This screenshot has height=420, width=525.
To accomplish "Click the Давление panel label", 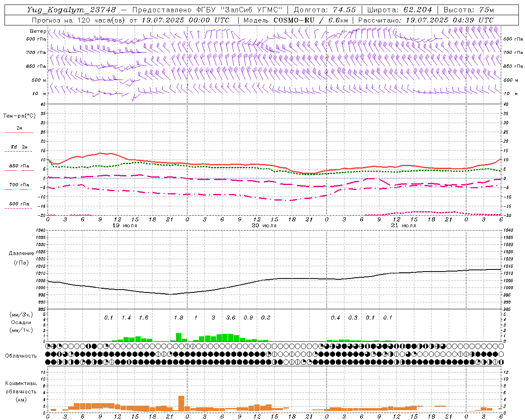I will pos(21,253).
